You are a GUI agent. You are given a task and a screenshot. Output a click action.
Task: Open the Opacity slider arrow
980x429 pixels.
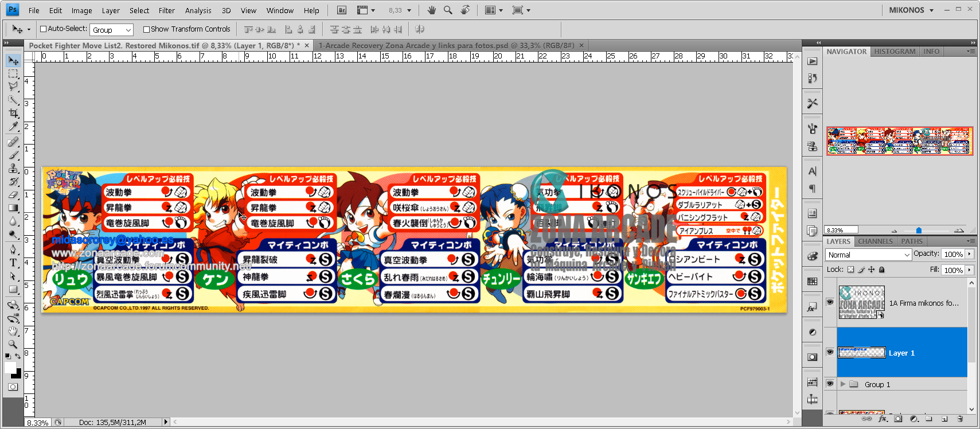click(970, 254)
